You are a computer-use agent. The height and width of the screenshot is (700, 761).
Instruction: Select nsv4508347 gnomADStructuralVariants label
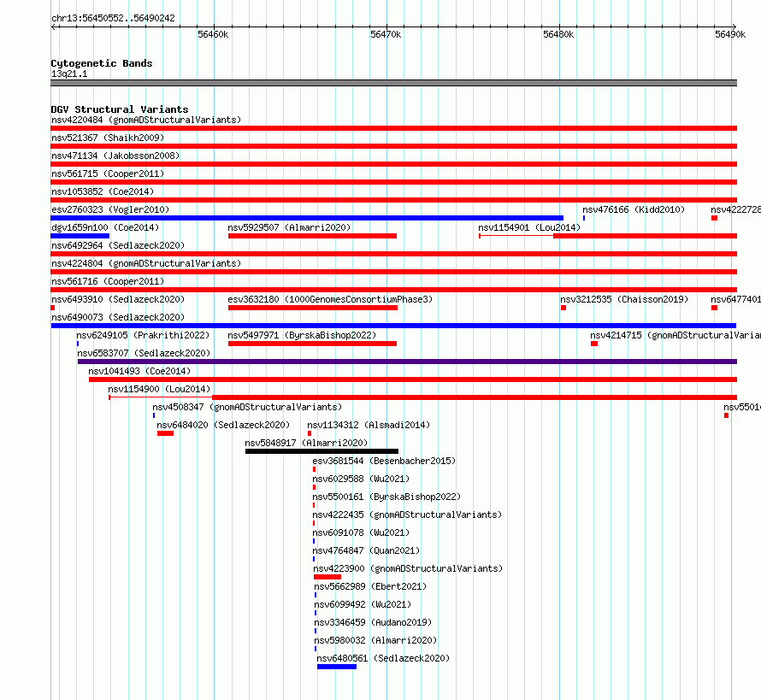[x=247, y=407]
